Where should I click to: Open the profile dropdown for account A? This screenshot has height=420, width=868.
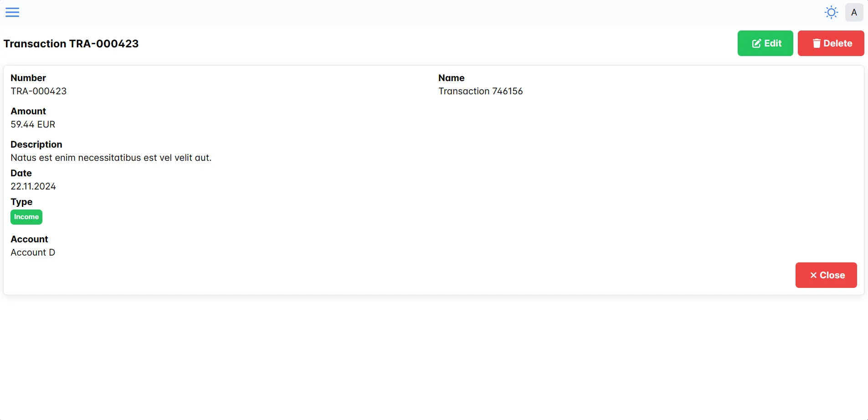click(x=854, y=12)
